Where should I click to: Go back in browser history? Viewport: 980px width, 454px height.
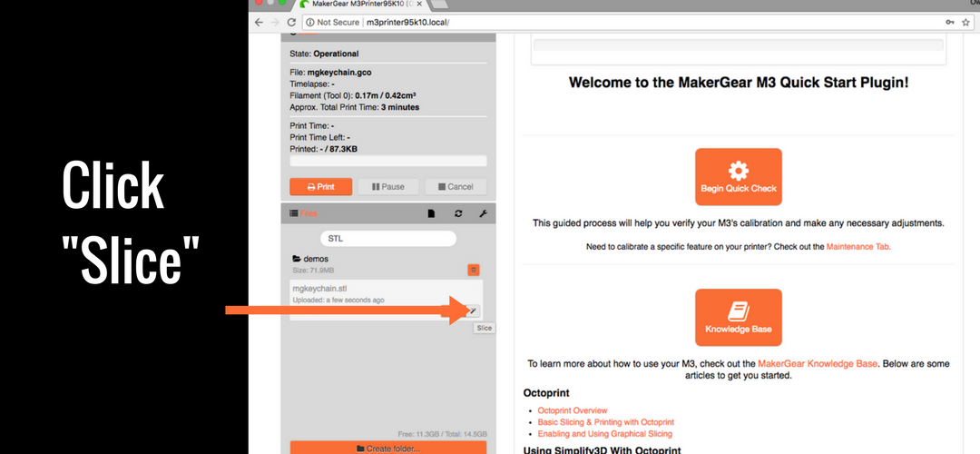pos(260,22)
